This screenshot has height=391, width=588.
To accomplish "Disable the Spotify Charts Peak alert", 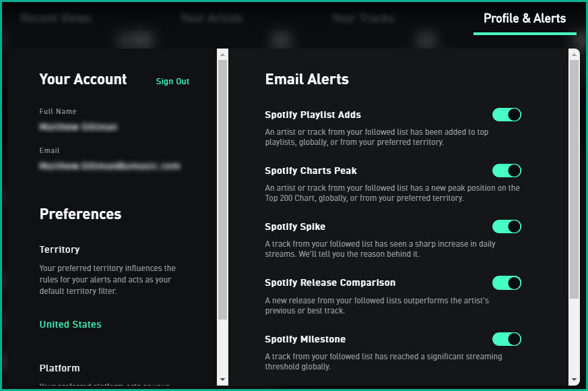I will pyautogui.click(x=507, y=171).
